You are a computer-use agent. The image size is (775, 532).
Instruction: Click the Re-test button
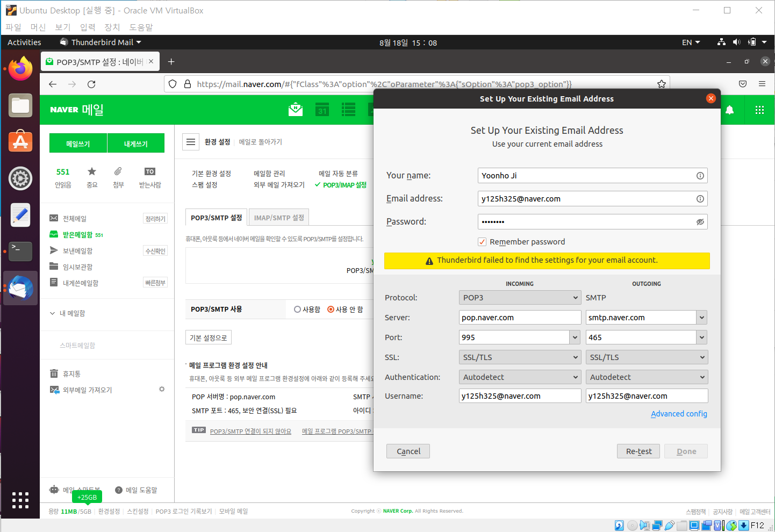[638, 451]
